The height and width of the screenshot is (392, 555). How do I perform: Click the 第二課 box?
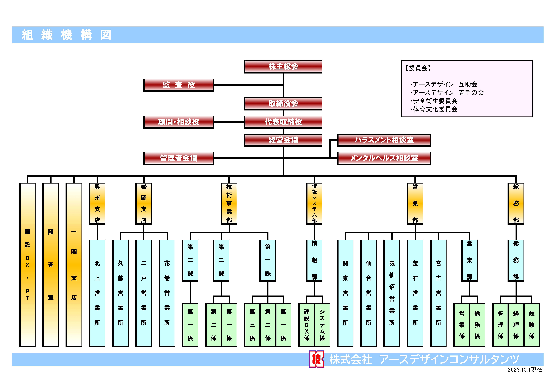(221, 260)
